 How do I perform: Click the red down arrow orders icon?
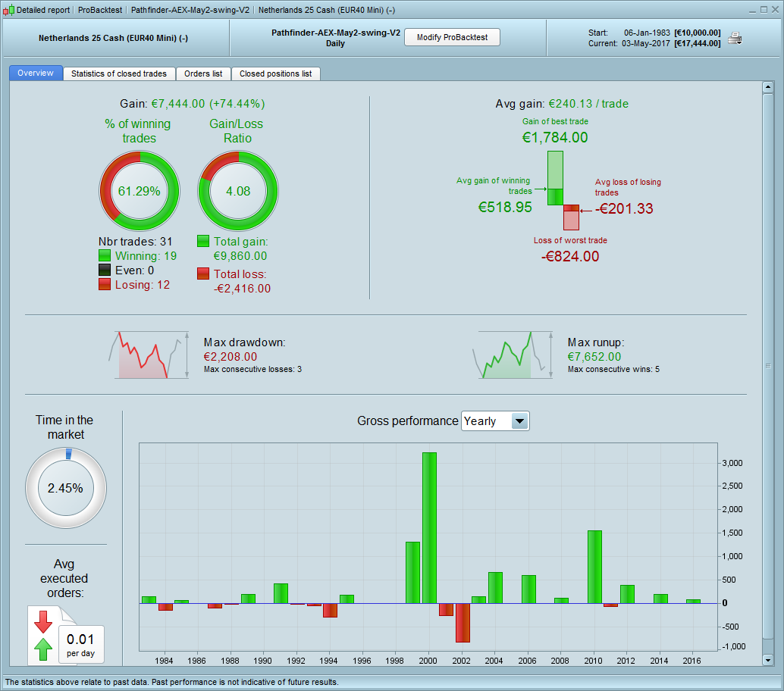click(x=43, y=621)
